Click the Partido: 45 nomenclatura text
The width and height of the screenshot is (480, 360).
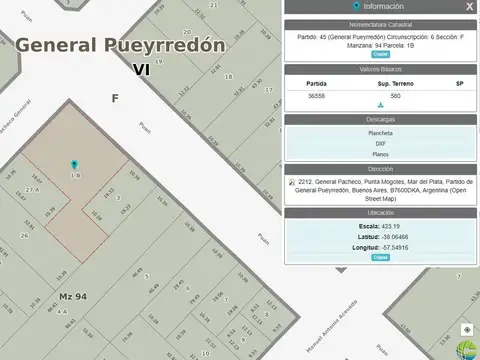click(x=380, y=41)
